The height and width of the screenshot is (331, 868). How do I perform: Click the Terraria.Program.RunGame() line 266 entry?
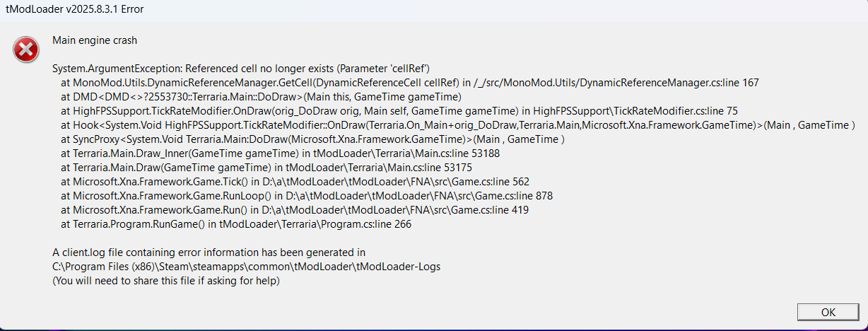236,224
